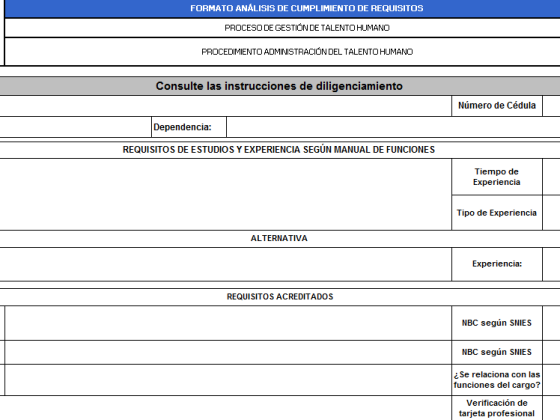Select the Dependencia label cell
Image resolution: width=560 pixels, height=420 pixels.
click(189, 127)
